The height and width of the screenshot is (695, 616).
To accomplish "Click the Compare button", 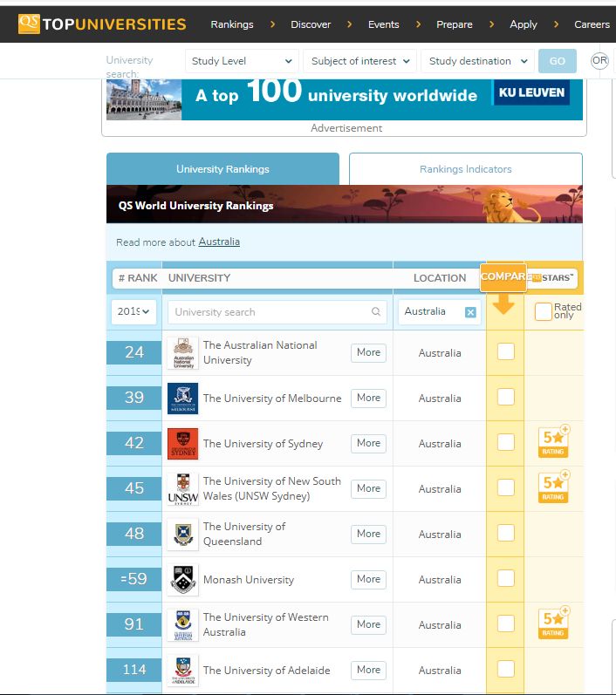I will [x=503, y=277].
